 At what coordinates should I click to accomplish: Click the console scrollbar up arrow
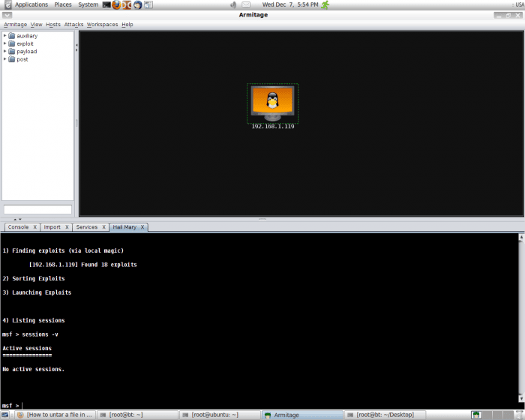(521, 237)
